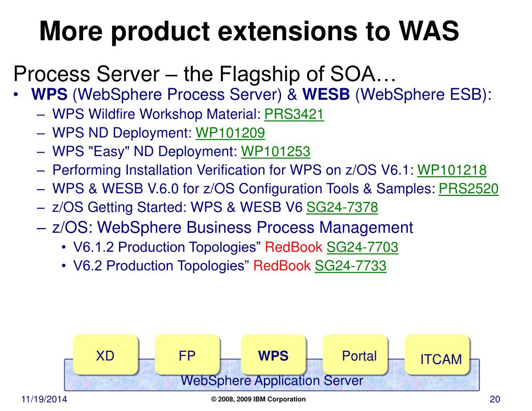Click the WebSphere Application Server label
Viewport: 532px width, 411px height.
(272, 381)
